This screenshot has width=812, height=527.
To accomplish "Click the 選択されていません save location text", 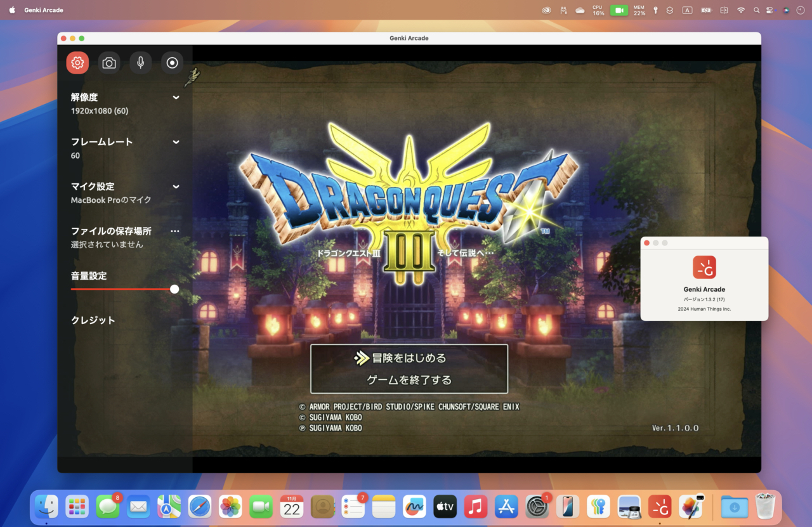I will click(x=107, y=245).
